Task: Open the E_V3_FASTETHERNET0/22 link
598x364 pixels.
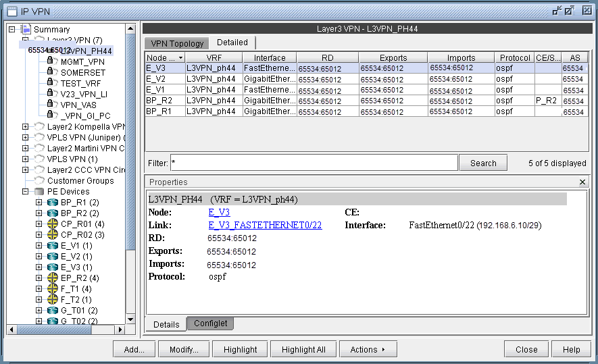Action: (x=265, y=225)
